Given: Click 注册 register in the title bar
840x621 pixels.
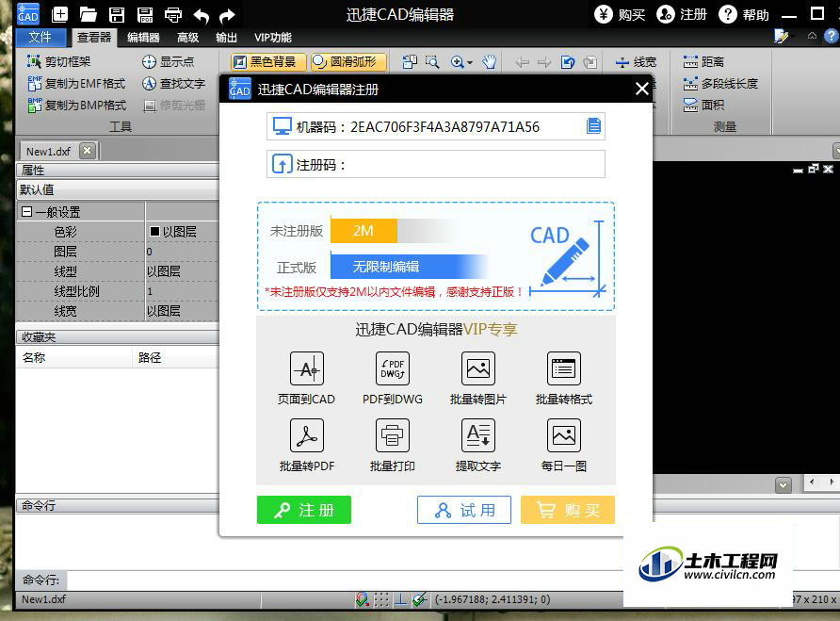Looking at the screenshot, I should coord(682,14).
